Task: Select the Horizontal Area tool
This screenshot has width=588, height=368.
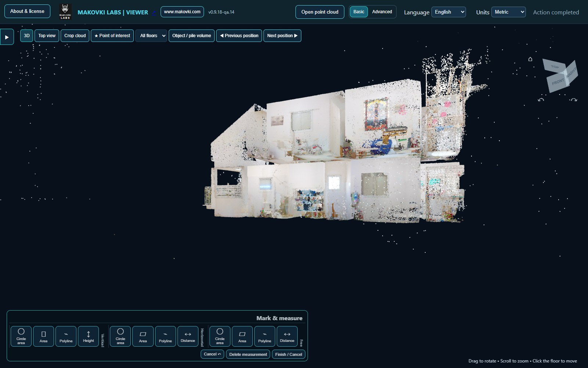Action: pyautogui.click(x=143, y=336)
